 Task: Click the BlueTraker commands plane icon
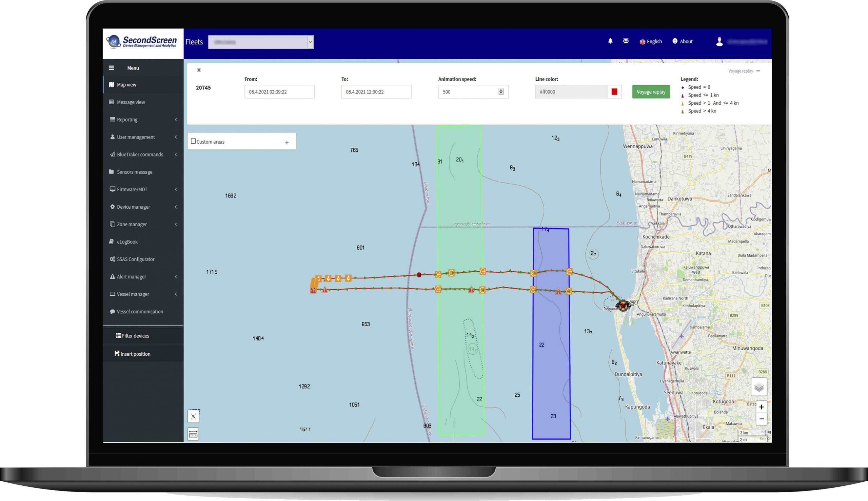112,154
